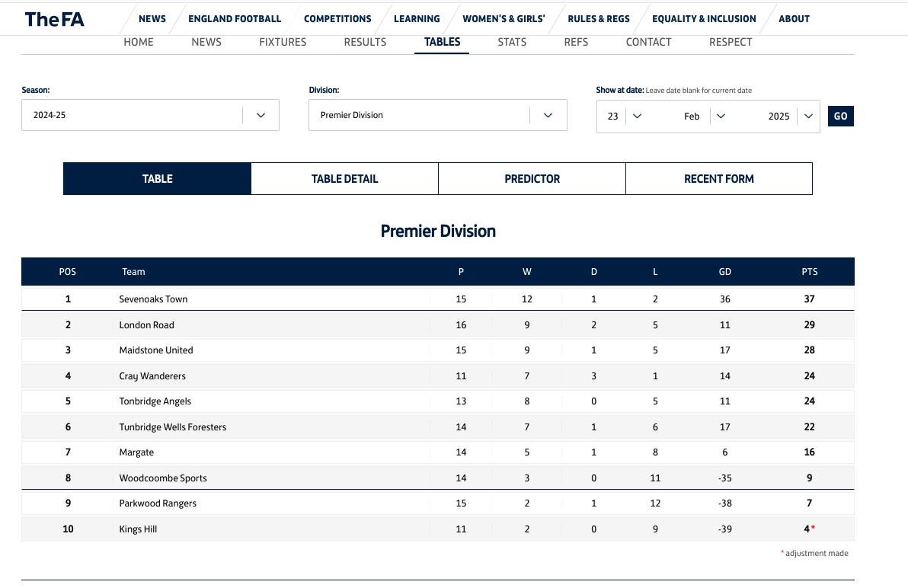Click Sevenoaks Town team name
Screen dimensions: 908x588
click(153, 299)
